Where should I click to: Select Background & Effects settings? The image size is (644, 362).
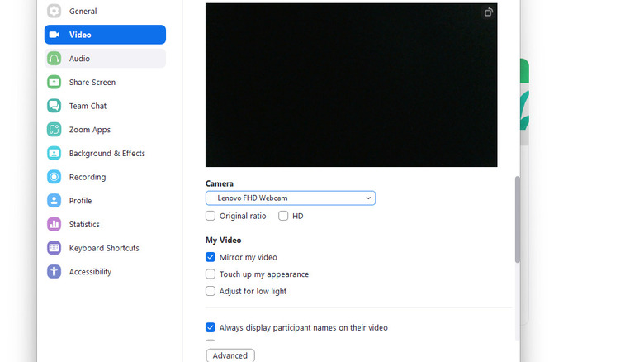click(x=105, y=153)
